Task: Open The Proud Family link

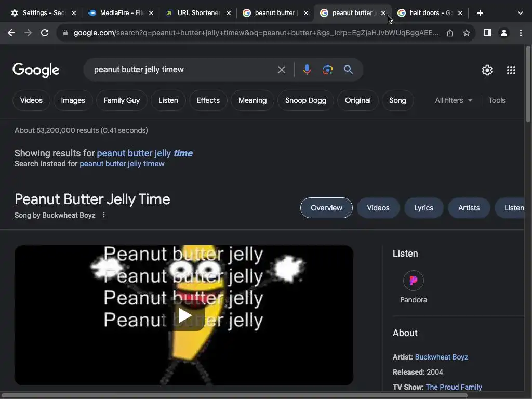Action: [x=454, y=387]
